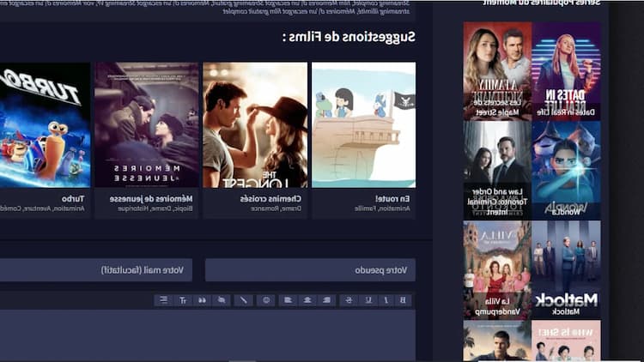This screenshot has height=362, width=644.
Task: Click 'Séries Populaires du Moment' sidebar heading
Action: (x=541, y=3)
